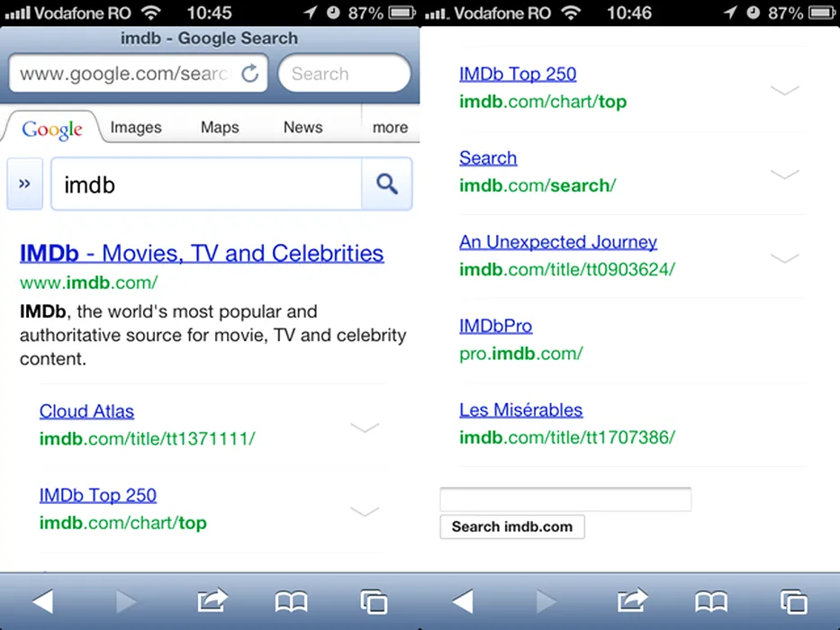Screen dimensions: 840x630
Task: Tap the 10:45 clock in left status bar
Action: click(209, 13)
